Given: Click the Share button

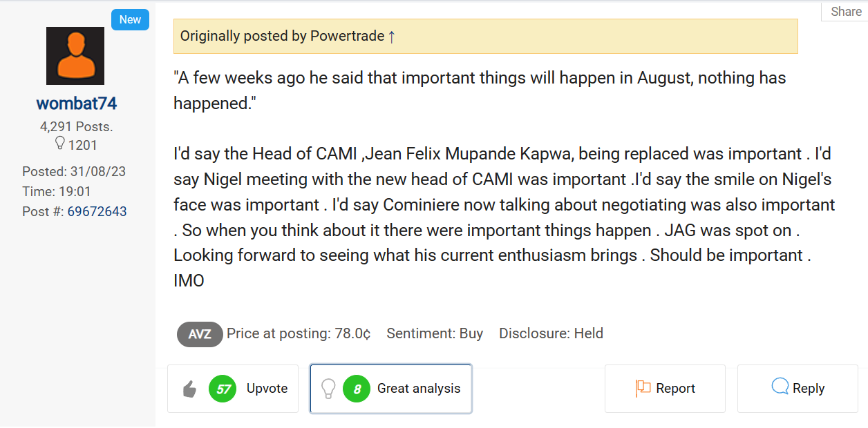Looking at the screenshot, I should point(846,12).
